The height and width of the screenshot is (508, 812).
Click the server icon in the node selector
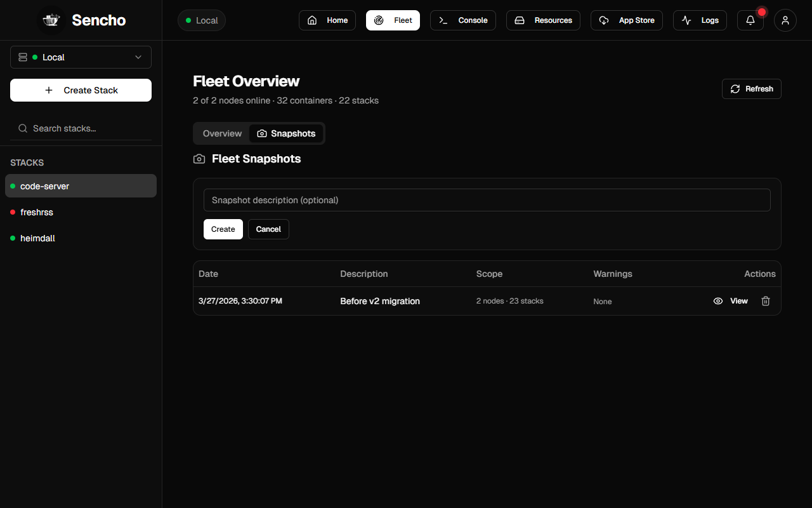coord(23,57)
